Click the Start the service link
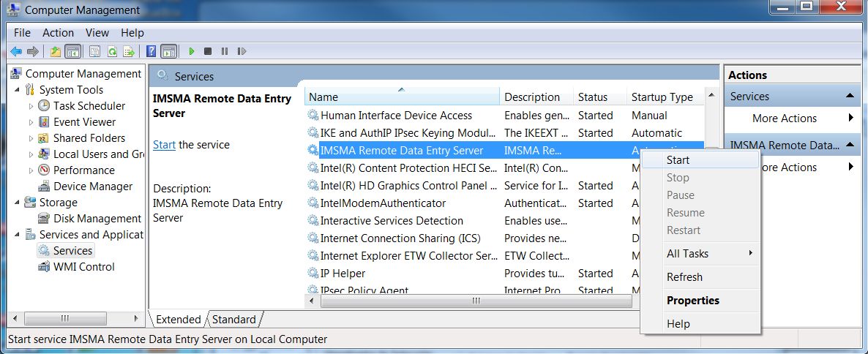This screenshot has height=354, width=868. (x=164, y=145)
